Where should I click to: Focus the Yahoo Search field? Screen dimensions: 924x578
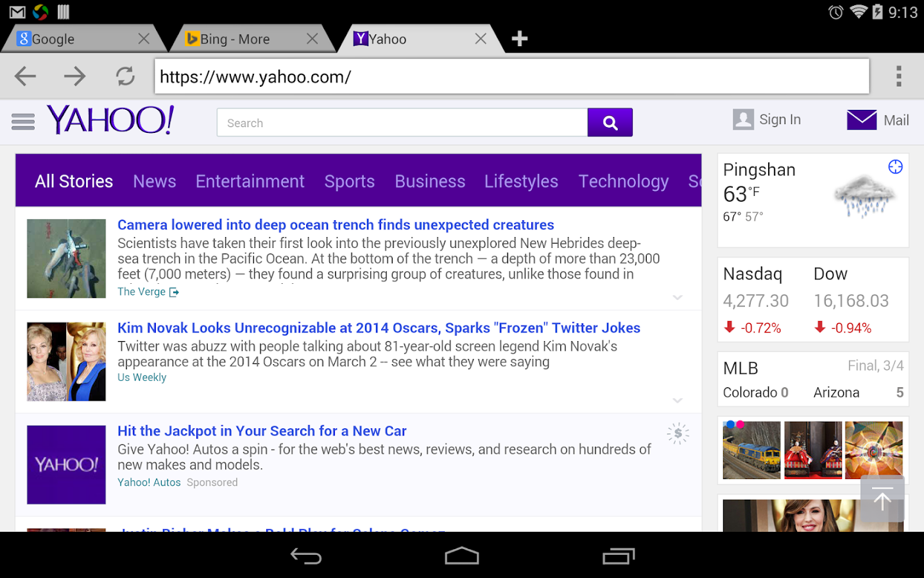pos(402,123)
